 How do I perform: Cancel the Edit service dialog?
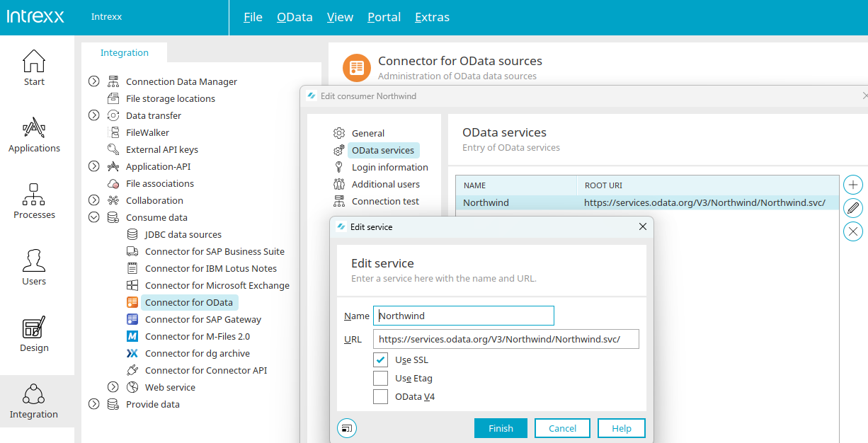coord(562,428)
